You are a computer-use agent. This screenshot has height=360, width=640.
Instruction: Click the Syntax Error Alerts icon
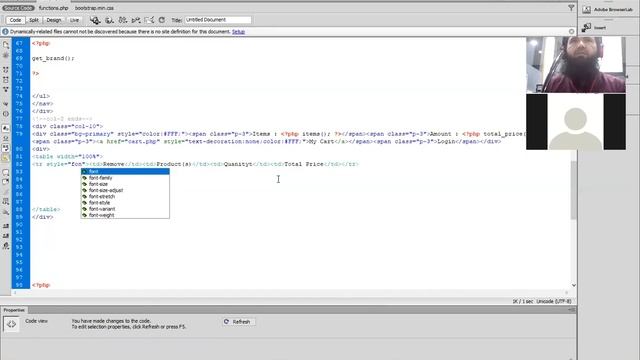click(6, 158)
